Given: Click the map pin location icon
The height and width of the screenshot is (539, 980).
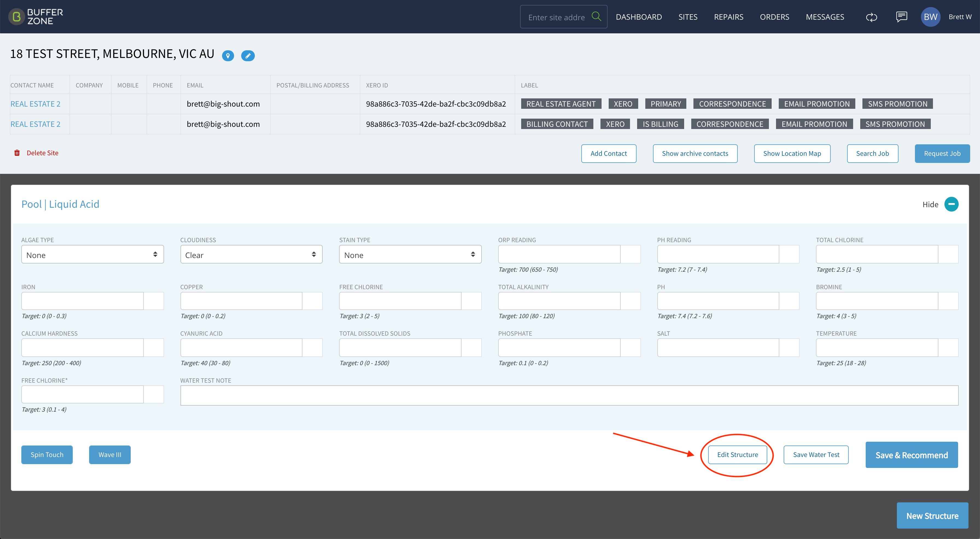Looking at the screenshot, I should click(x=228, y=55).
